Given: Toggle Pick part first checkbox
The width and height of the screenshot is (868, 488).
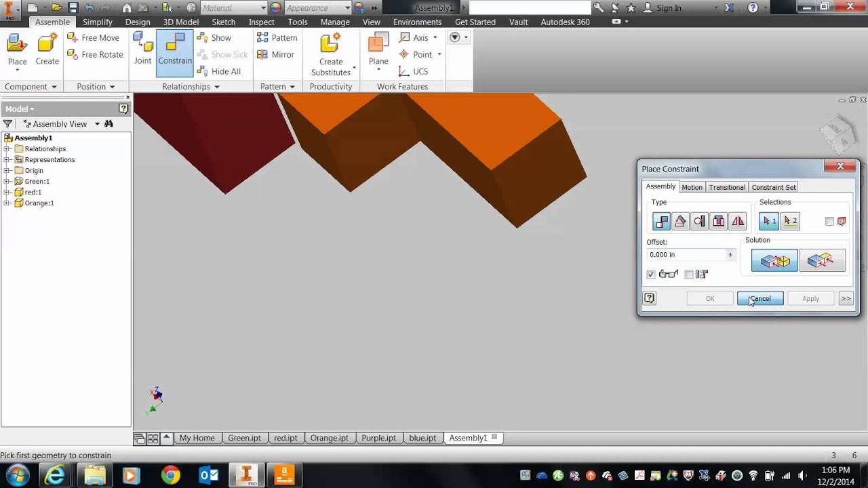Looking at the screenshot, I should click(829, 221).
